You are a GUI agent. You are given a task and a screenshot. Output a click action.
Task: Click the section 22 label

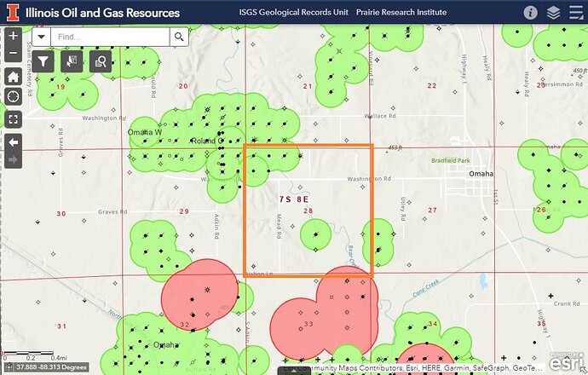(431, 86)
